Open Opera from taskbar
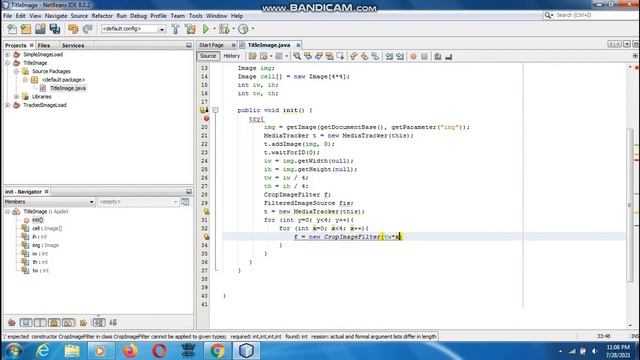 [159, 351]
